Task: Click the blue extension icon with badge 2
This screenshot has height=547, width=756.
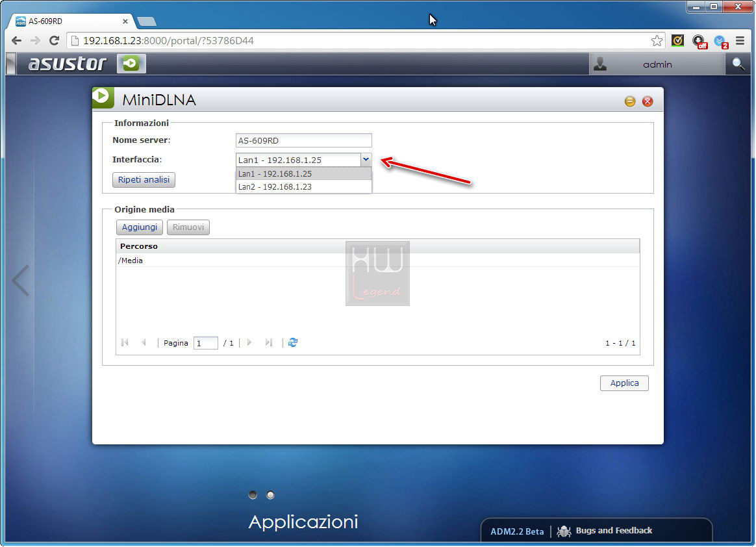Action: click(x=721, y=42)
